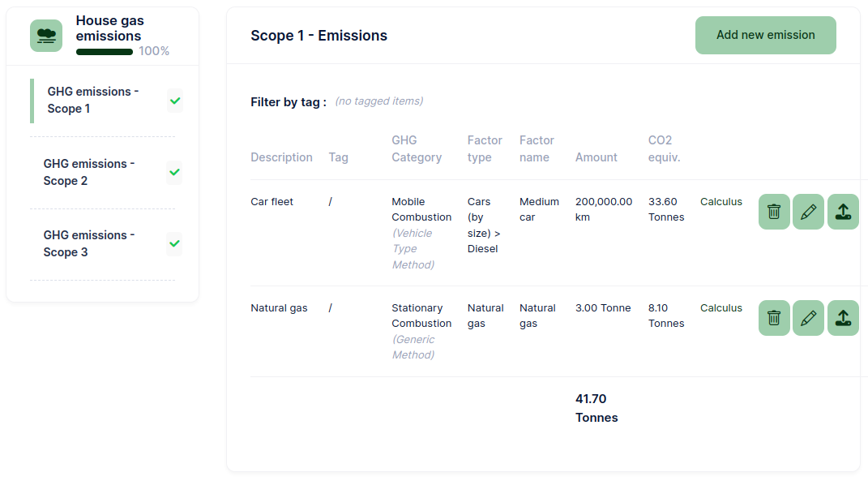The height and width of the screenshot is (481, 868).
Task: Click the Scope 2 green checkmark
Action: [174, 172]
